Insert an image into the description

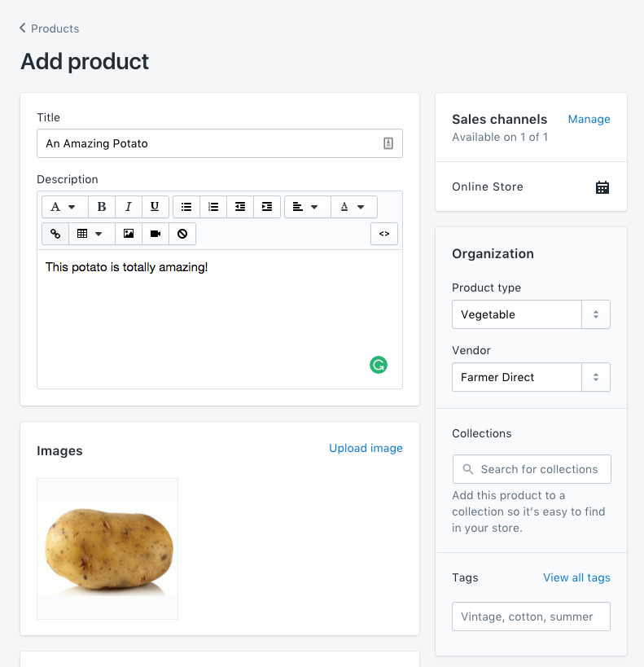pyautogui.click(x=128, y=234)
